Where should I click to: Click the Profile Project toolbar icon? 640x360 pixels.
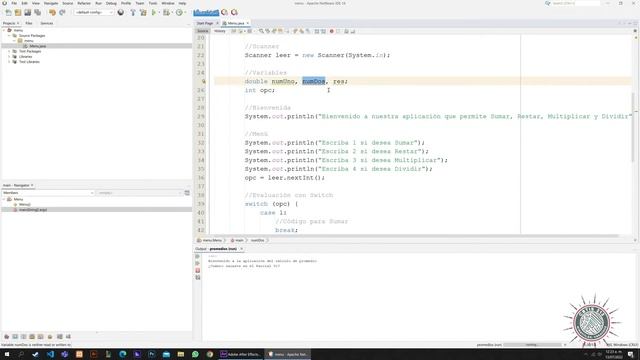[x=180, y=13]
